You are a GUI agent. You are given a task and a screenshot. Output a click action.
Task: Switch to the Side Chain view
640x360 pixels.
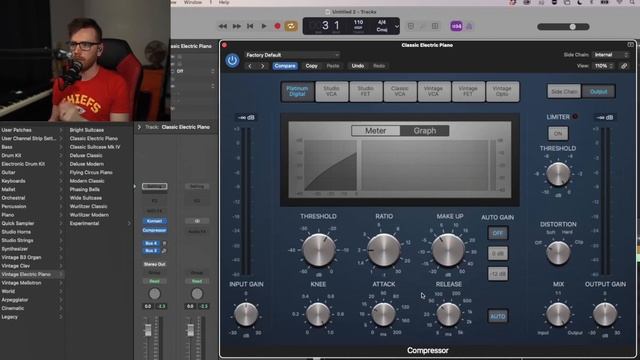(x=564, y=92)
